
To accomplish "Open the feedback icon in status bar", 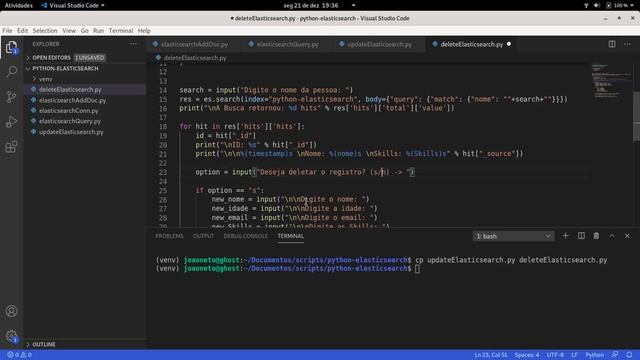I will point(615,355).
